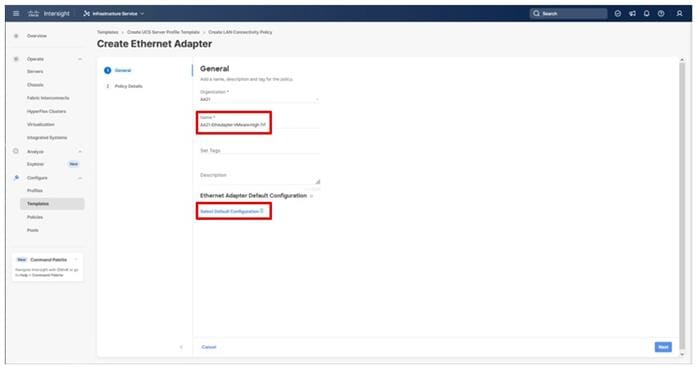Image resolution: width=698 pixels, height=370 pixels.
Task: Click the circular status icon beside Search
Action: pos(617,13)
